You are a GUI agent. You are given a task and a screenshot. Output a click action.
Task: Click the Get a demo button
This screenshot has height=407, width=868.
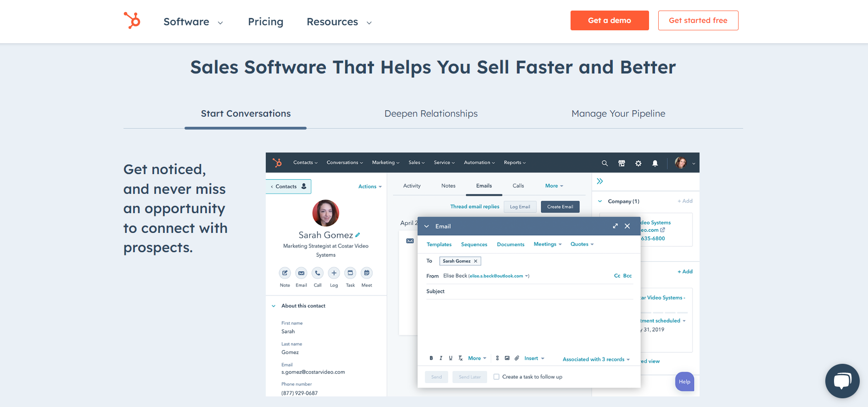[x=609, y=21]
